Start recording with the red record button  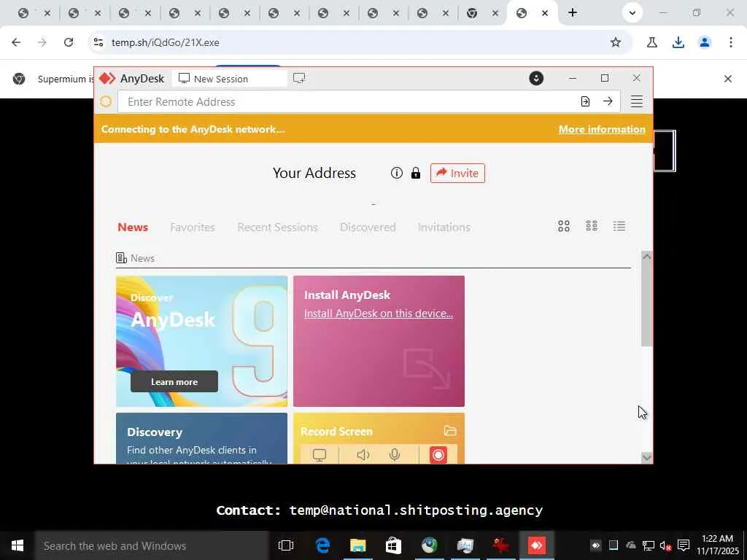438,455
